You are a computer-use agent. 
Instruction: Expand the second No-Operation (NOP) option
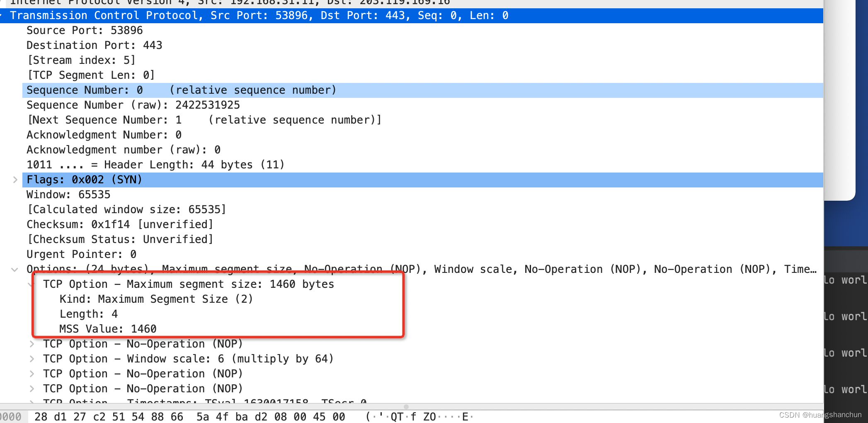coord(32,374)
